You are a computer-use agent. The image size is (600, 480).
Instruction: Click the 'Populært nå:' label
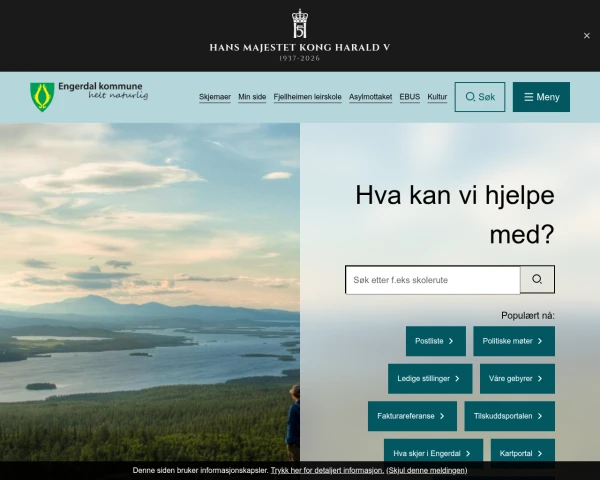pos(528,316)
